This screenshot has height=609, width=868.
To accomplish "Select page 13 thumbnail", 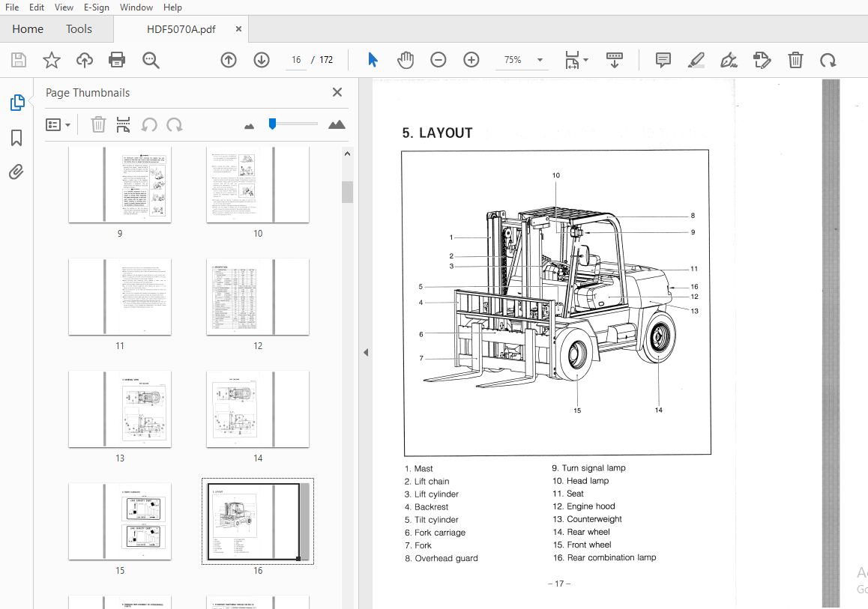I will (x=120, y=409).
